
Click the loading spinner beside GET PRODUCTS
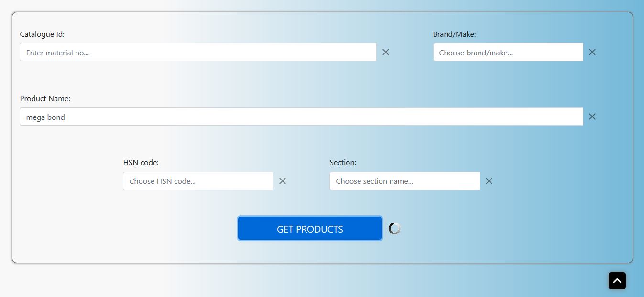point(394,229)
